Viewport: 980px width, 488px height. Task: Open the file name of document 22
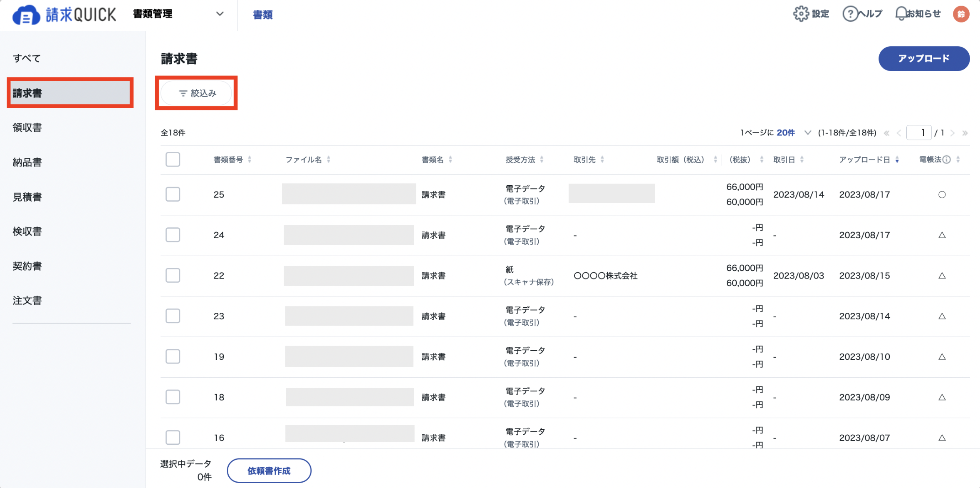[349, 276]
